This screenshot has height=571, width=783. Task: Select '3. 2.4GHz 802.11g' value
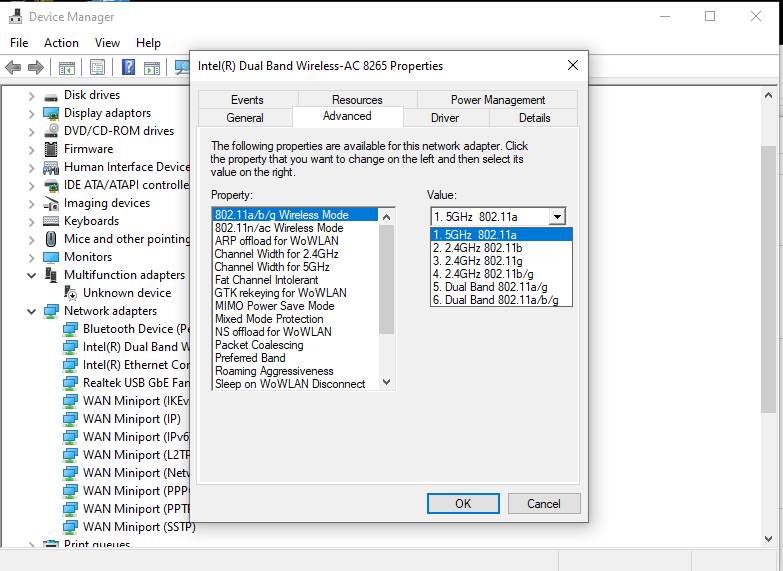501,261
